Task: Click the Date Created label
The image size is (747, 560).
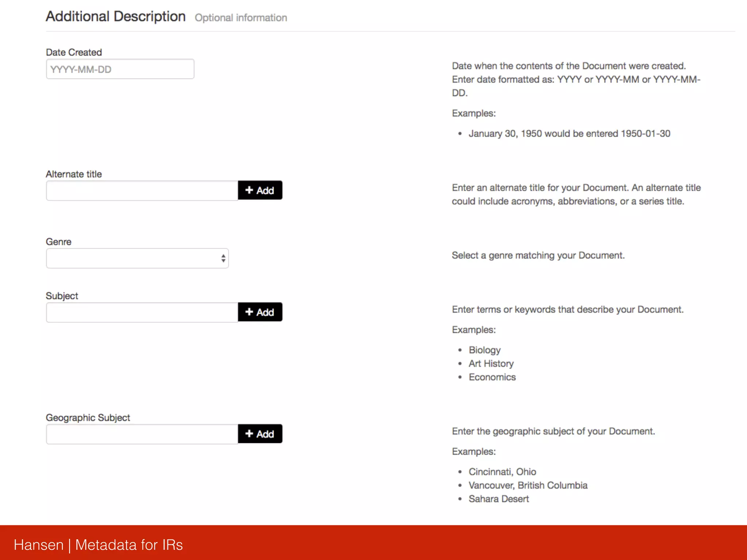Action: (74, 52)
